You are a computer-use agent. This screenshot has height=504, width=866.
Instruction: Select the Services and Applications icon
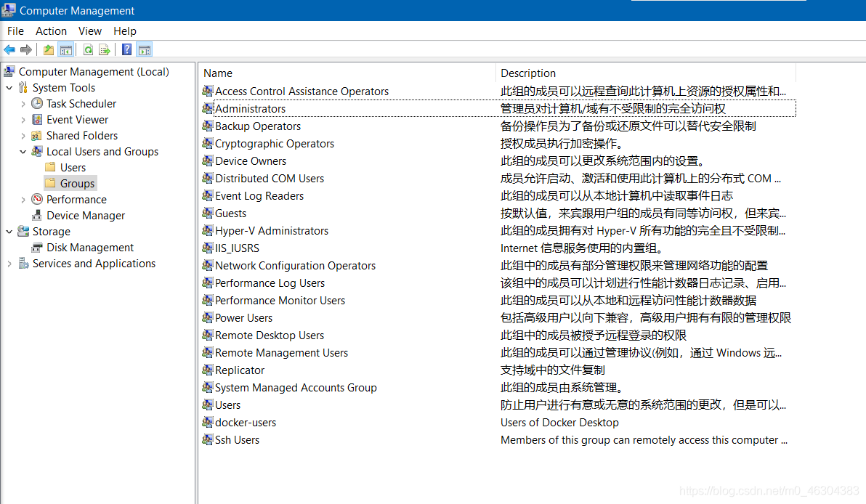pos(23,264)
